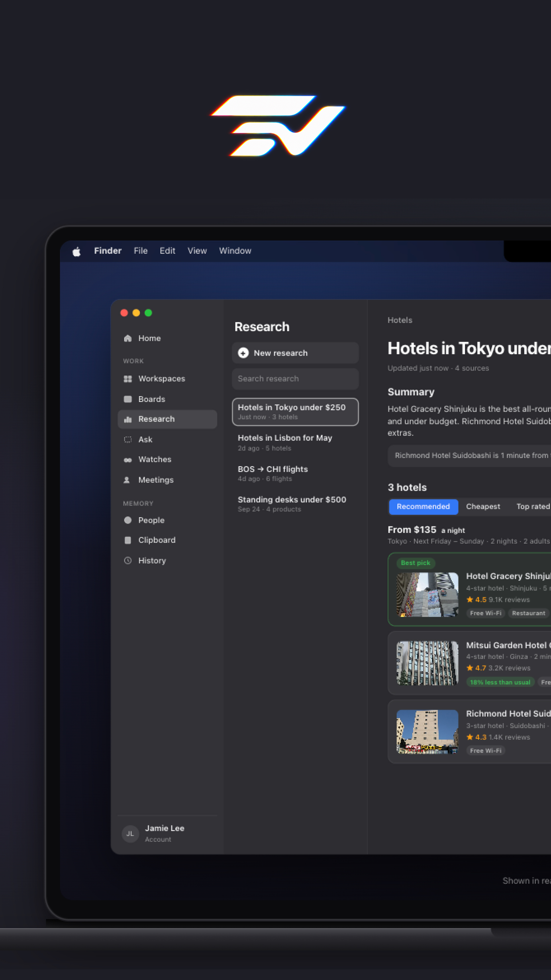Click the Hotels breadcrumb label
The image size is (551, 980).
pyautogui.click(x=400, y=320)
